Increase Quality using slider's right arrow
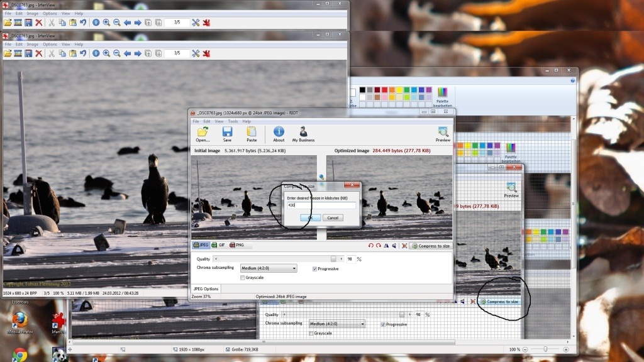The image size is (644, 362). point(341,259)
